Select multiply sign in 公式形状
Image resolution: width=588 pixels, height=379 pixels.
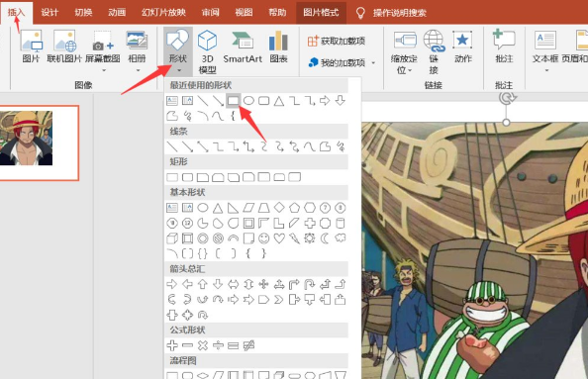(203, 345)
